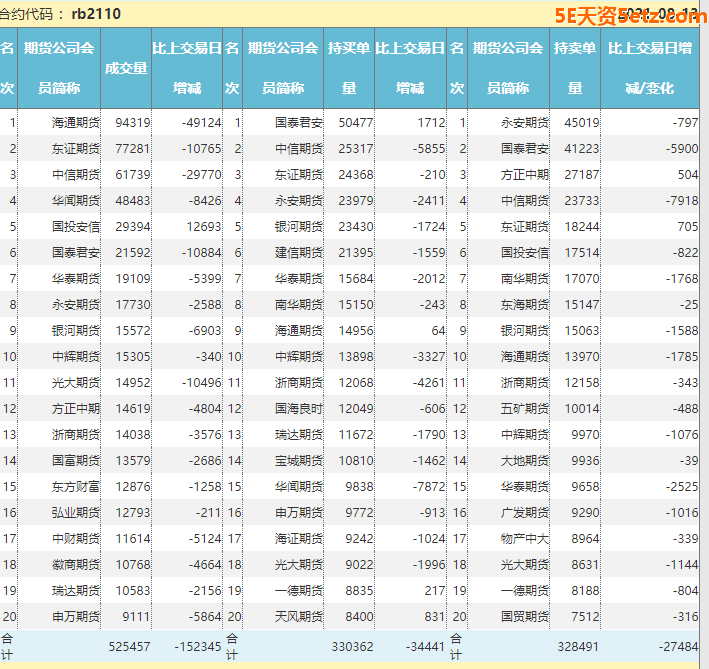Click 国投安信 volume 29394
Screen dimensions: 709x669
coord(132,226)
